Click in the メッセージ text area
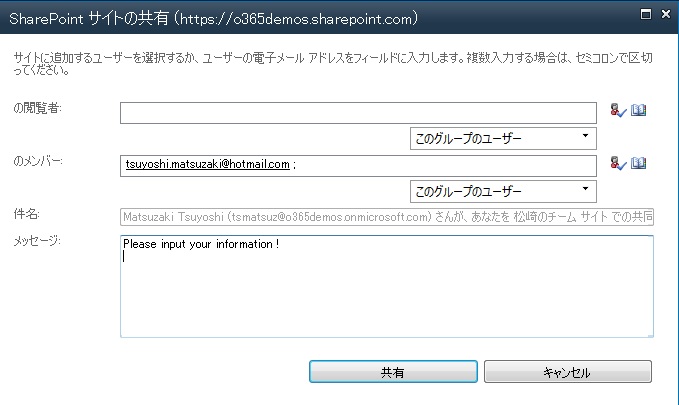Screen dimensions: 679x405 point(387,286)
